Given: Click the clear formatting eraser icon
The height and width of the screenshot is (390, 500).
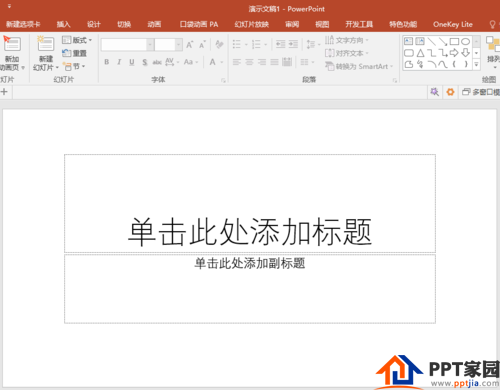Looking at the screenshot, I should click(219, 44).
